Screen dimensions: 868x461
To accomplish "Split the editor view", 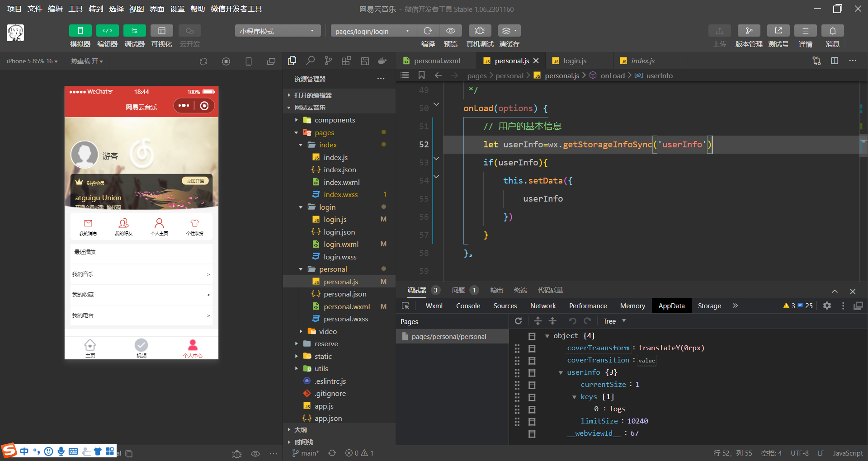I will [x=835, y=61].
